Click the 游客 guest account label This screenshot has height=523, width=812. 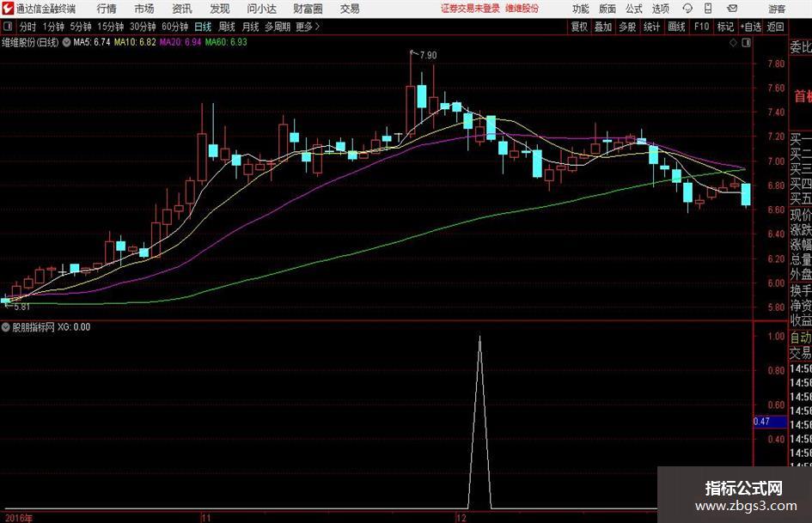[777, 9]
